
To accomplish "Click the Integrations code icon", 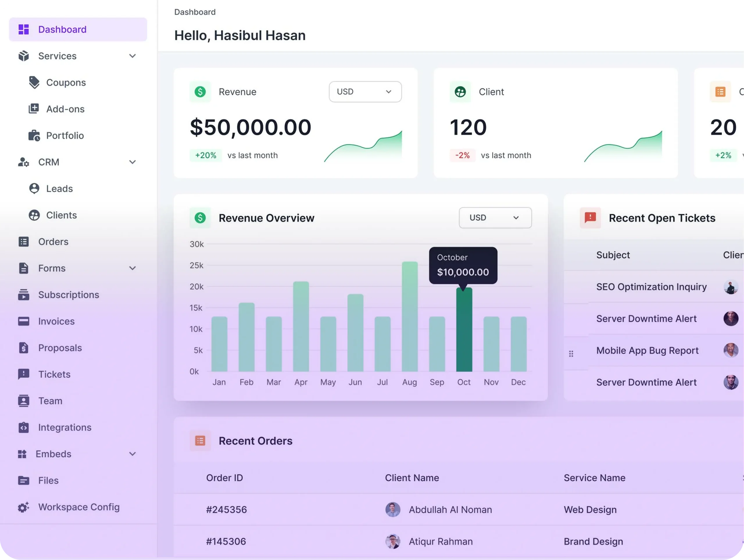I will click(x=24, y=427).
